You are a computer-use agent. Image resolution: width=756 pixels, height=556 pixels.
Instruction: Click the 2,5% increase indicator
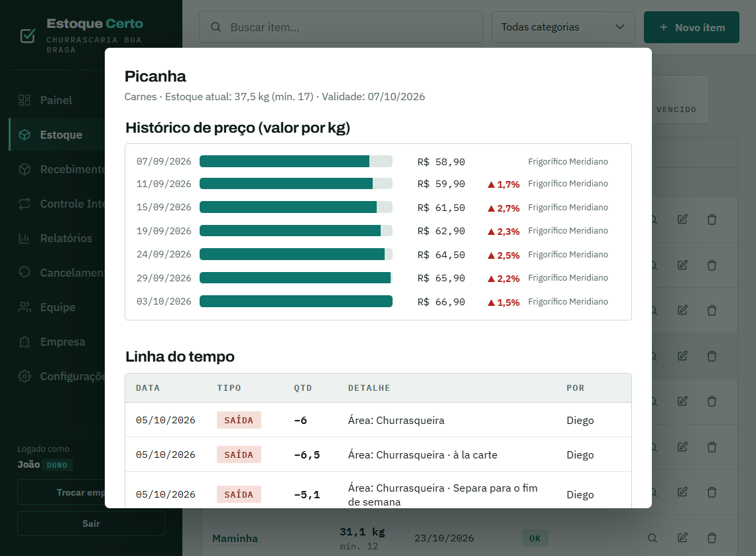click(503, 255)
